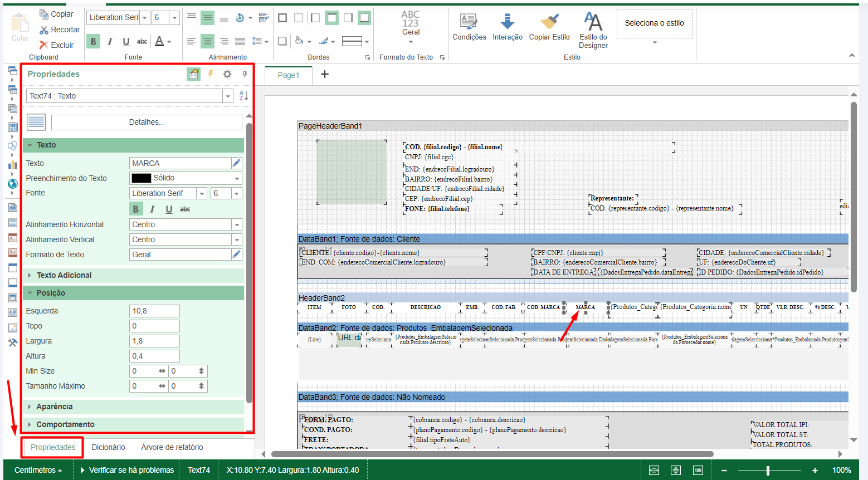Toggle italic in the ribbon Fonte group
The width and height of the screenshot is (868, 480).
(110, 41)
